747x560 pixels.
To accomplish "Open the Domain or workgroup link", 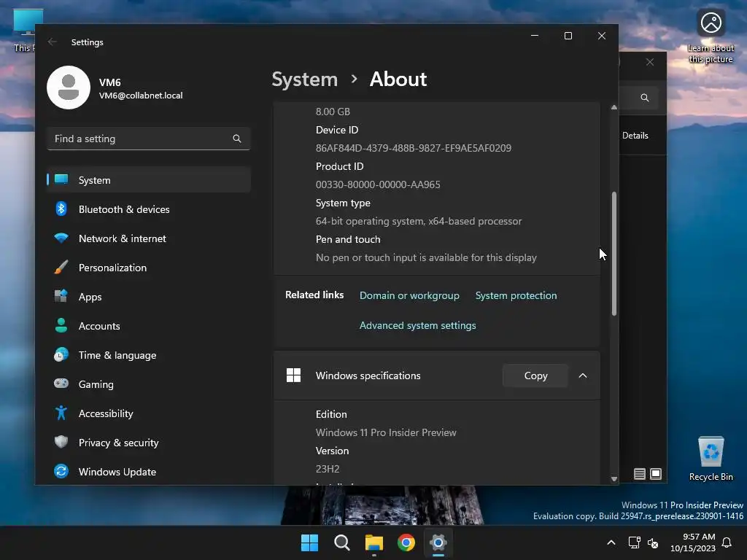I will 409,295.
